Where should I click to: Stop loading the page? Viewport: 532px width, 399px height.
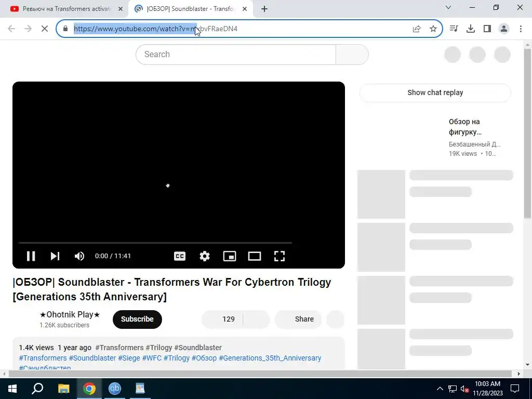(x=45, y=29)
